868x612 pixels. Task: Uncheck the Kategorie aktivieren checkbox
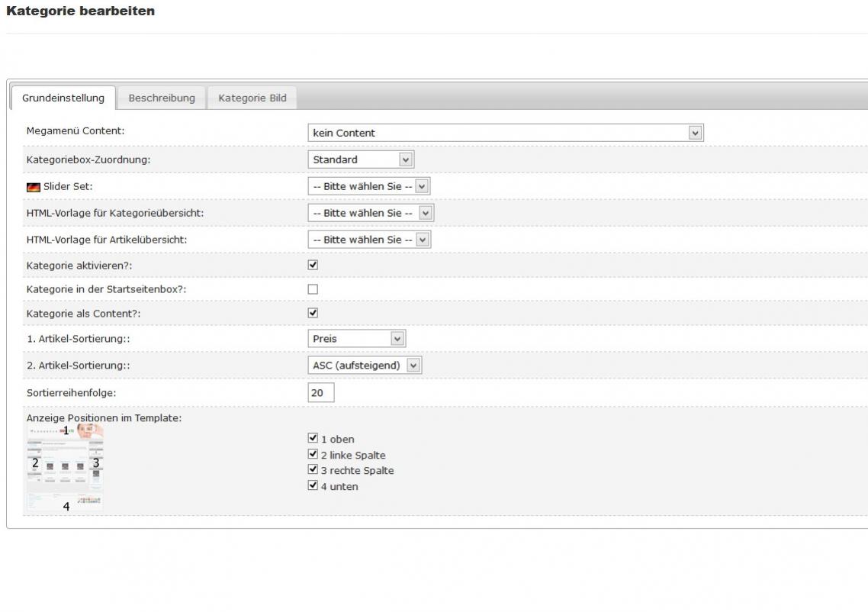point(313,265)
